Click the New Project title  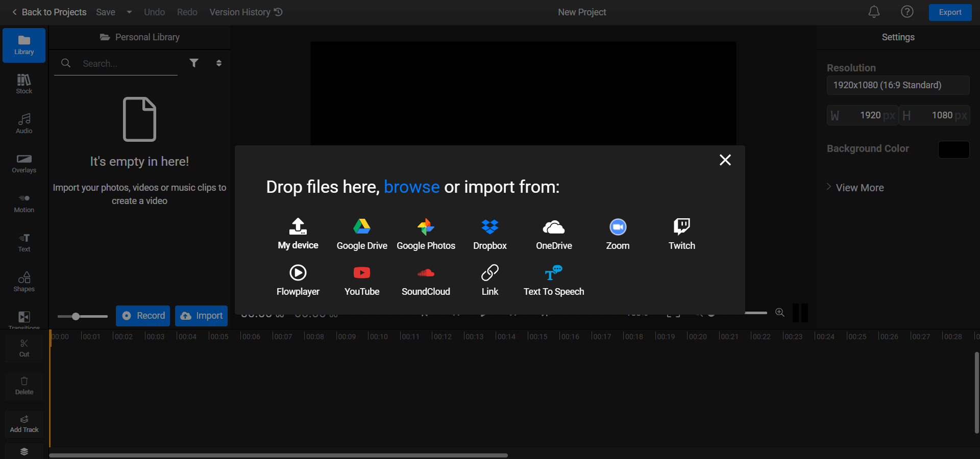click(582, 12)
